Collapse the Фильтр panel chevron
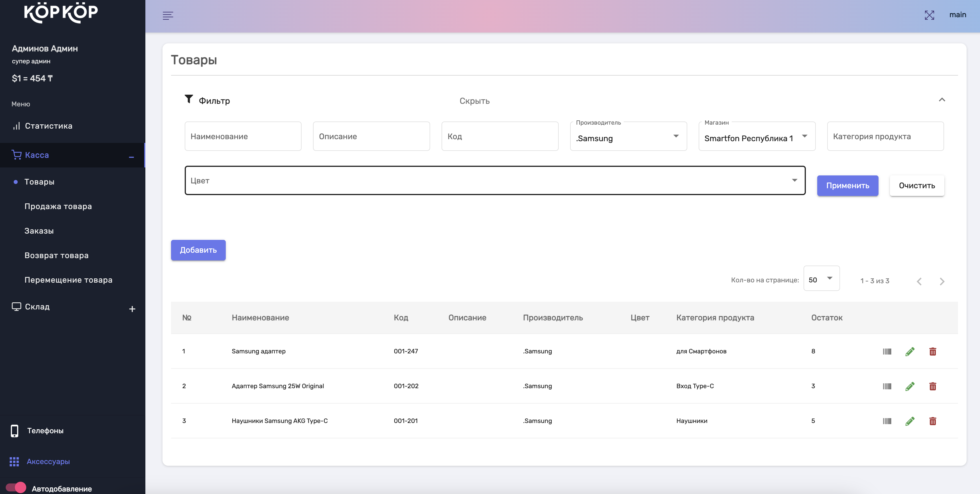 click(942, 100)
